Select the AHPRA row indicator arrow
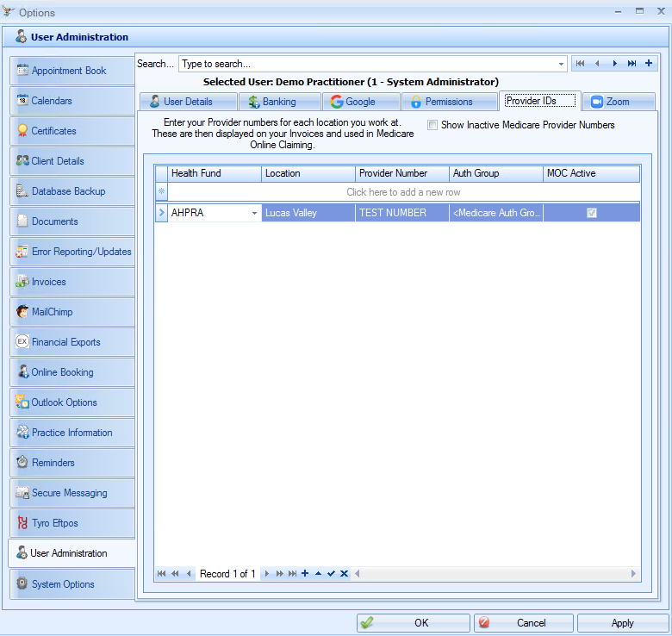The height and width of the screenshot is (636, 672). coord(162,213)
